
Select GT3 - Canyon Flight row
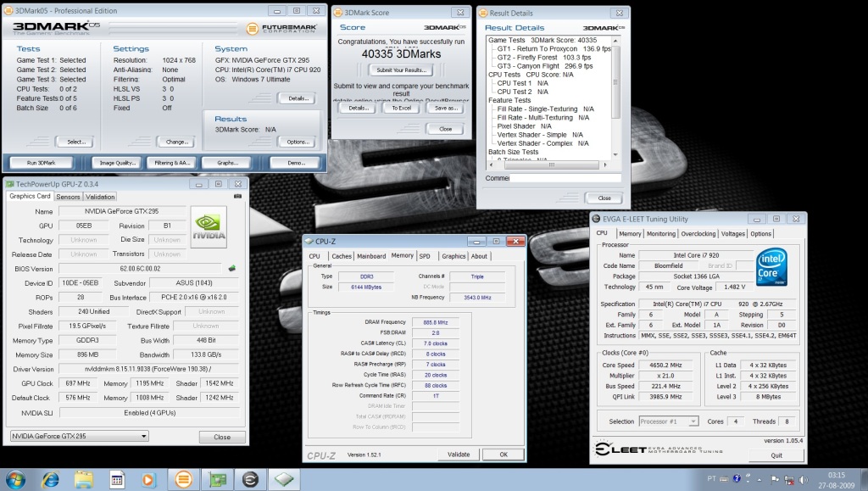point(545,66)
